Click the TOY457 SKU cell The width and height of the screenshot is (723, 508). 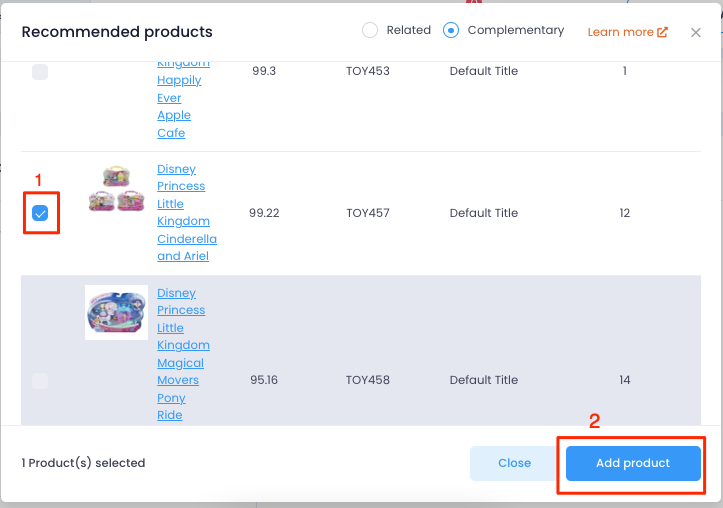367,213
